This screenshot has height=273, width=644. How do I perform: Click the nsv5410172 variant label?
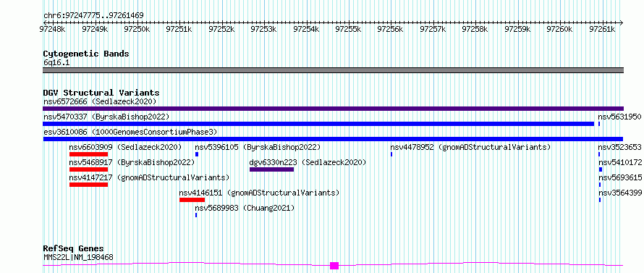(x=619, y=162)
